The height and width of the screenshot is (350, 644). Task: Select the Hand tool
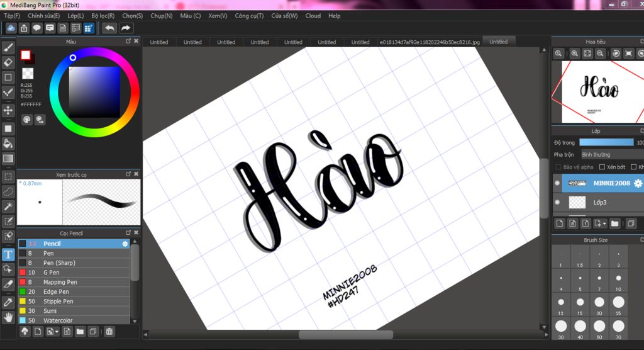click(8, 317)
